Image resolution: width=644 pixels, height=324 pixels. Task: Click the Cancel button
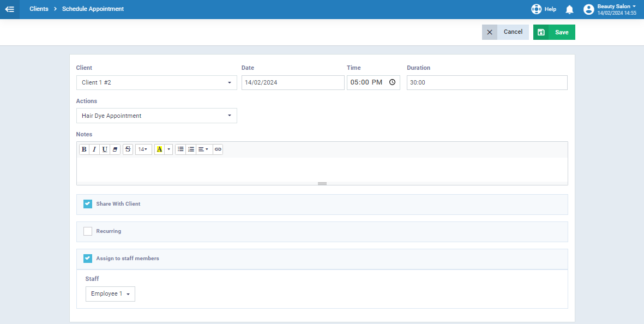tap(513, 32)
